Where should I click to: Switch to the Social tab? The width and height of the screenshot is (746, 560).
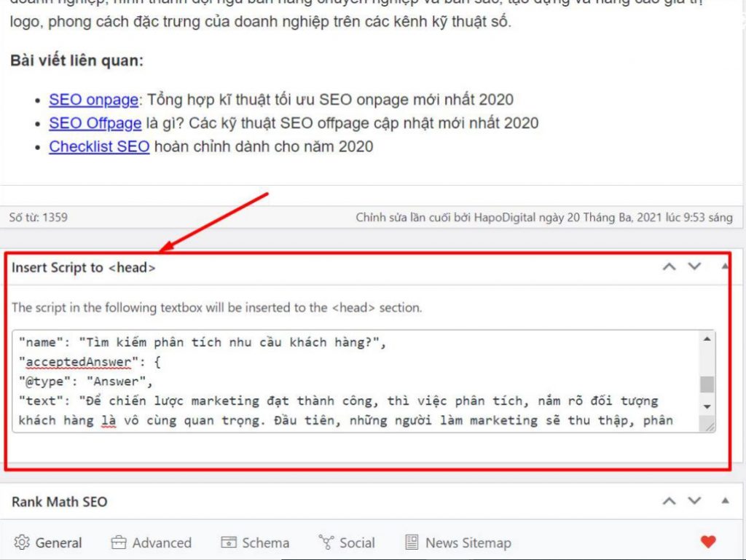click(x=347, y=543)
